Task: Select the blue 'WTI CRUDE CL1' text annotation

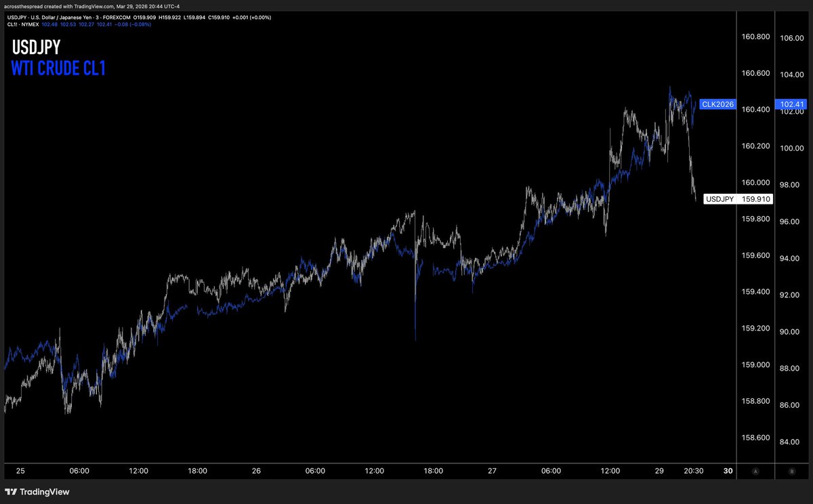Action: (58, 68)
